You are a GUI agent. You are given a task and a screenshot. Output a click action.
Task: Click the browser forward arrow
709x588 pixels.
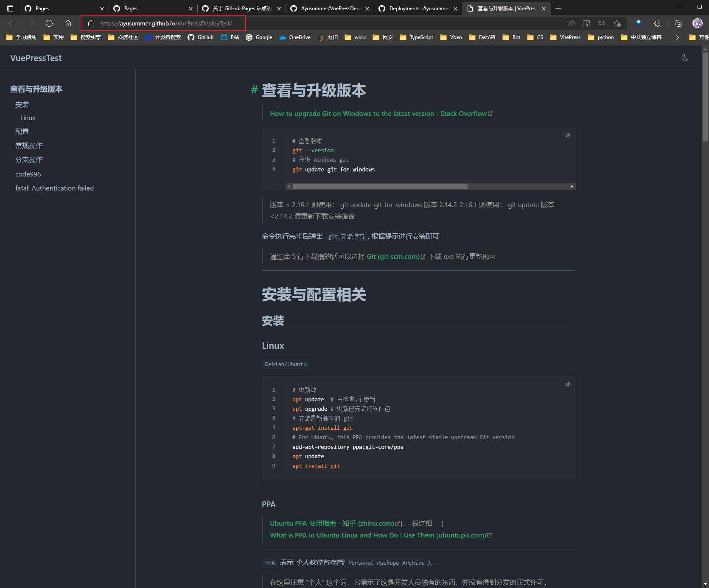pyautogui.click(x=31, y=23)
